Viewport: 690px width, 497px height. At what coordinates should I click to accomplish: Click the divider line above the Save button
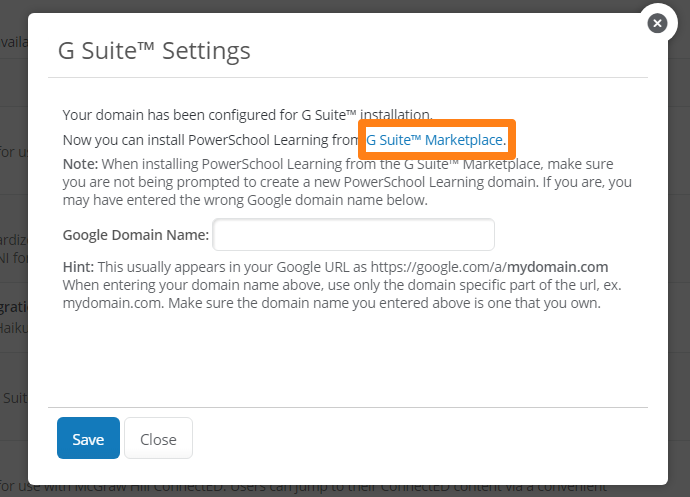348,407
